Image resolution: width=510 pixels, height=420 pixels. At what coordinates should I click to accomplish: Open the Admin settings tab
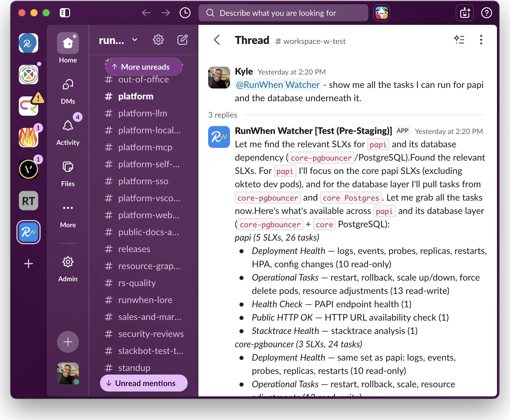(68, 269)
